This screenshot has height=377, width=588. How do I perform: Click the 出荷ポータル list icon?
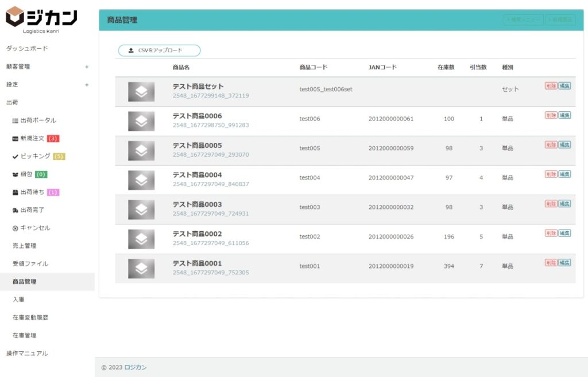click(16, 121)
